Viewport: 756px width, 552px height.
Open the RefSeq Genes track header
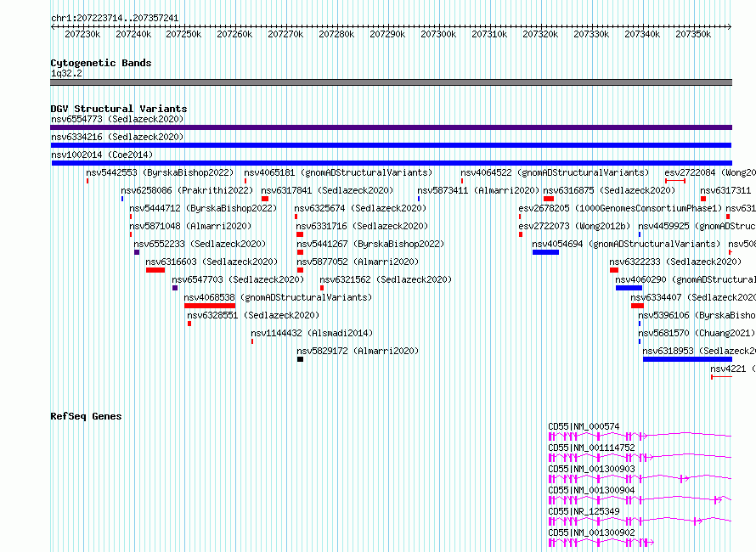click(x=86, y=416)
